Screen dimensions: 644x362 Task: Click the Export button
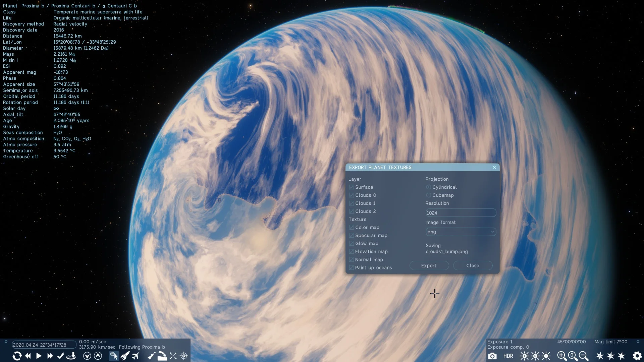click(x=429, y=265)
